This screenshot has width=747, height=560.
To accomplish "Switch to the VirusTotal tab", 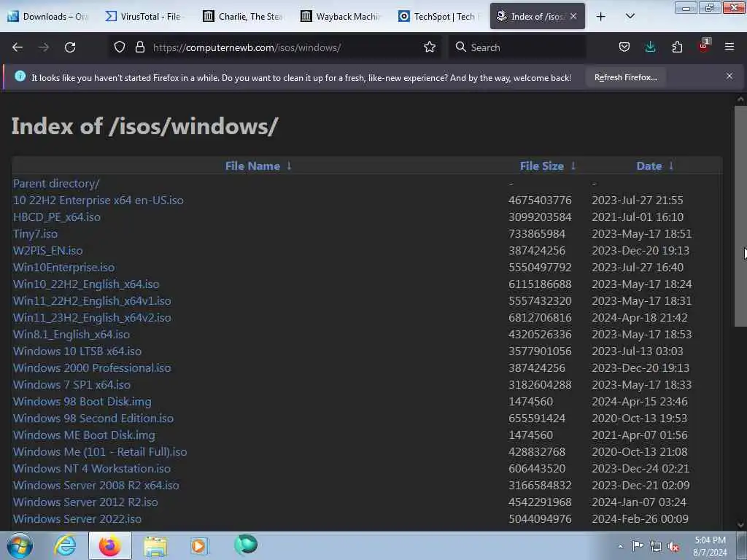I will click(145, 17).
